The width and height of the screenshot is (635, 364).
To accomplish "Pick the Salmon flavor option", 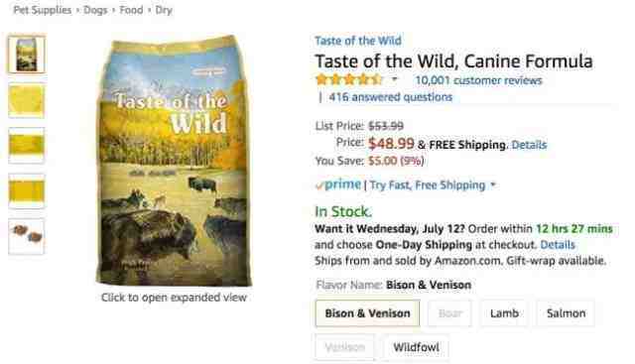I will tap(566, 313).
